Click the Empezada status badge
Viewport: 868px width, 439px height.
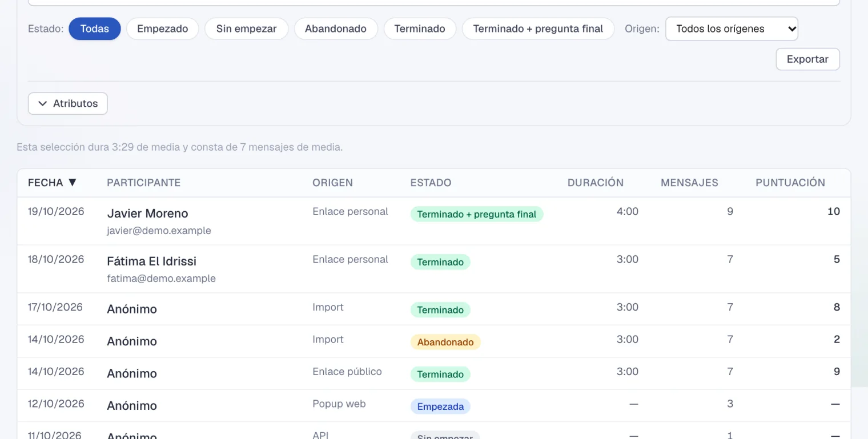(x=440, y=406)
